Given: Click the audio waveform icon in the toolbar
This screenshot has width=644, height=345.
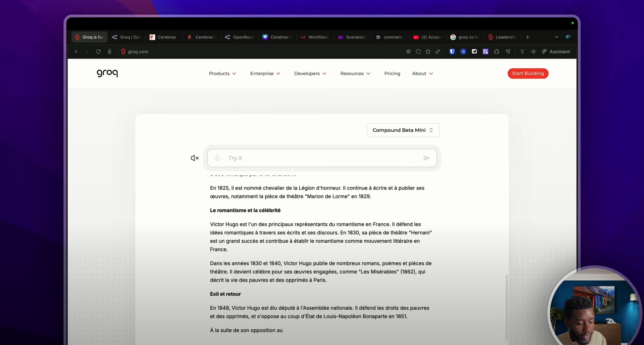Looking at the screenshot, I should point(533,52).
